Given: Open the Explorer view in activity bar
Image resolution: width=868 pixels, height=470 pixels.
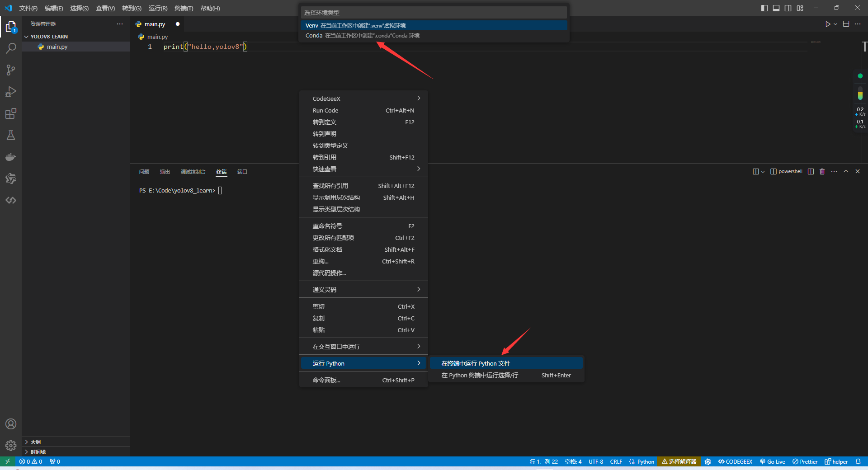Looking at the screenshot, I should tap(11, 27).
